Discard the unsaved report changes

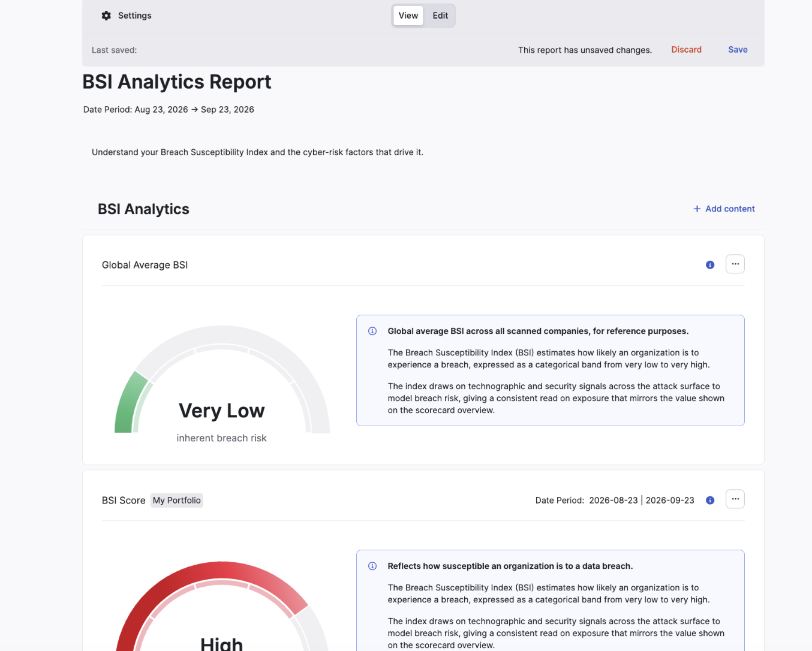(686, 50)
